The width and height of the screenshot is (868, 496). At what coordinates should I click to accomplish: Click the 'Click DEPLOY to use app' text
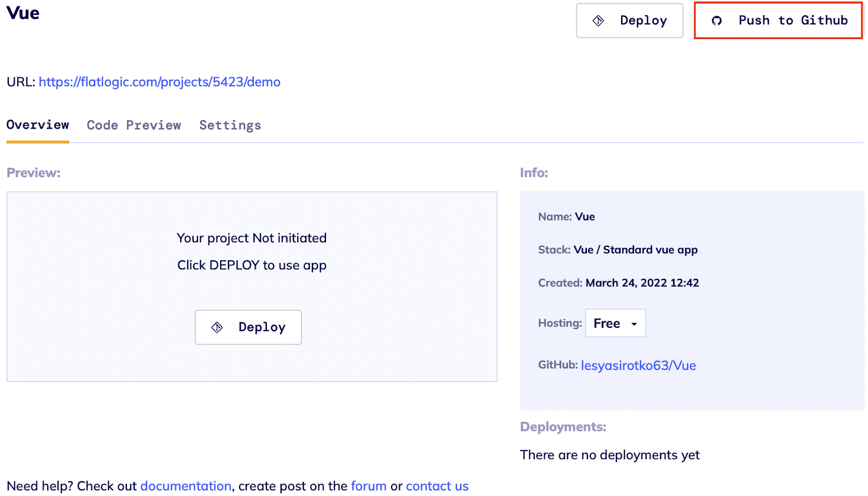pyautogui.click(x=252, y=265)
